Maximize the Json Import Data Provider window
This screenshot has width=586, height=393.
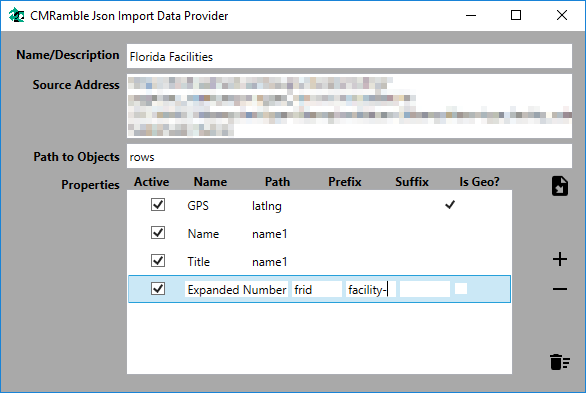pos(516,15)
